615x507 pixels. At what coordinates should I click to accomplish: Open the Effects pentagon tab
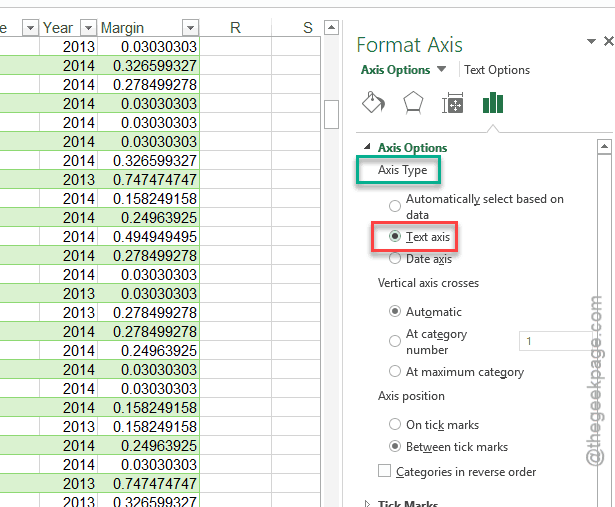pyautogui.click(x=412, y=104)
